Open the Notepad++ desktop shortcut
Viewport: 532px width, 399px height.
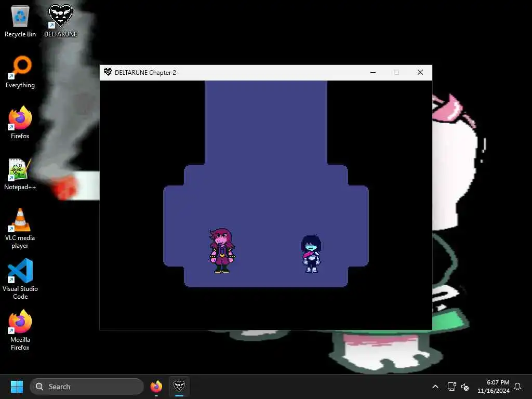(20, 174)
